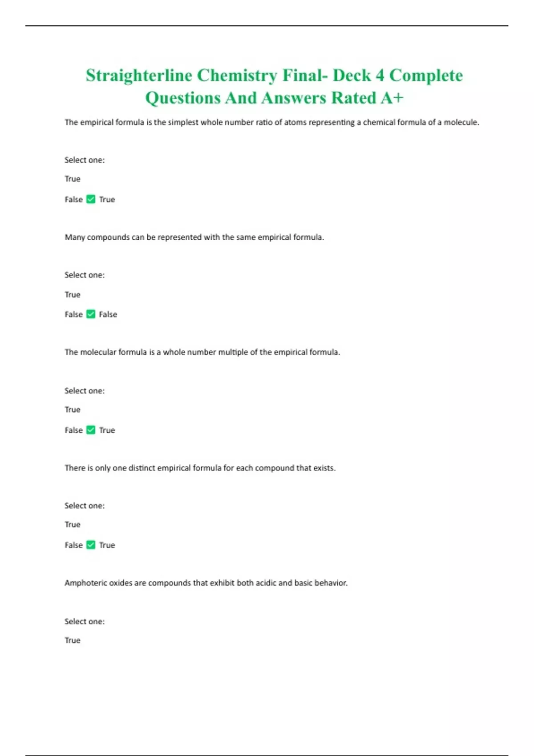Click the 'Select one:' label above the Amphoteric True option
The width and height of the screenshot is (534, 756).
pos(85,621)
